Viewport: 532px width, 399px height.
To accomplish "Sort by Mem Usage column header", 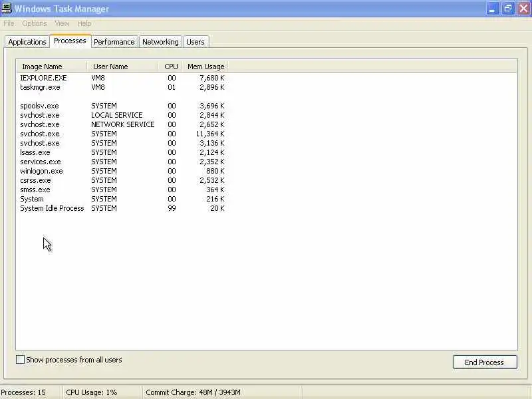I will [x=205, y=66].
